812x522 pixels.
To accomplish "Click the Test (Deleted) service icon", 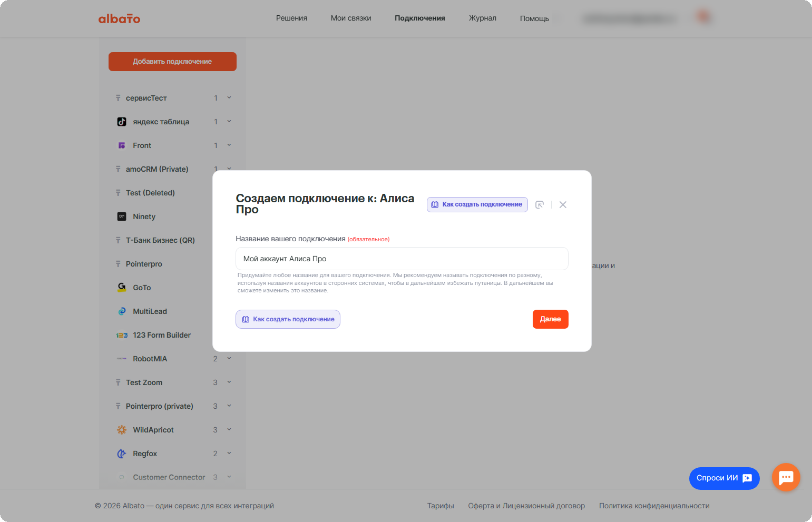I will 118,193.
